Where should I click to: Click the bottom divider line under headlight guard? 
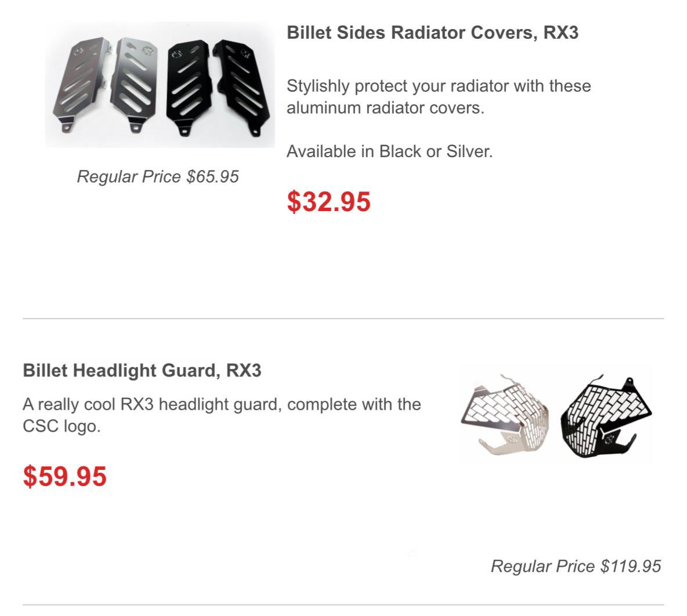[343, 605]
